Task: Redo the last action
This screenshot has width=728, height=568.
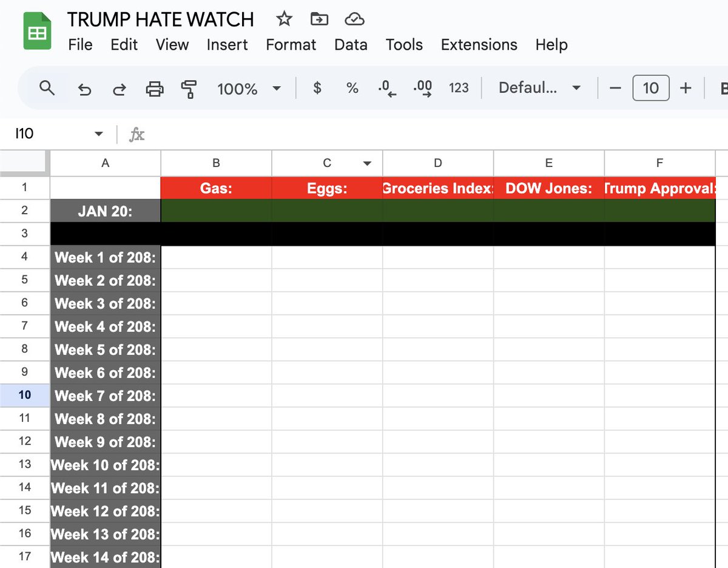Action: pos(120,89)
